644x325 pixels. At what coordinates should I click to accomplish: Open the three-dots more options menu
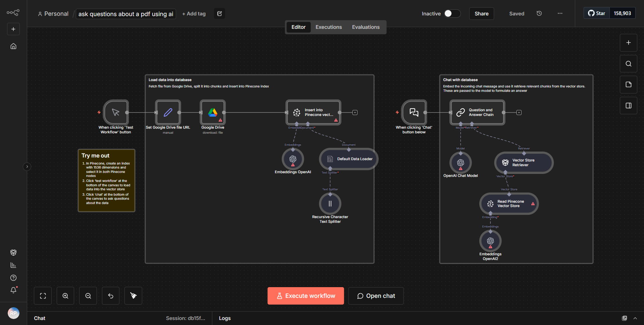(x=560, y=13)
